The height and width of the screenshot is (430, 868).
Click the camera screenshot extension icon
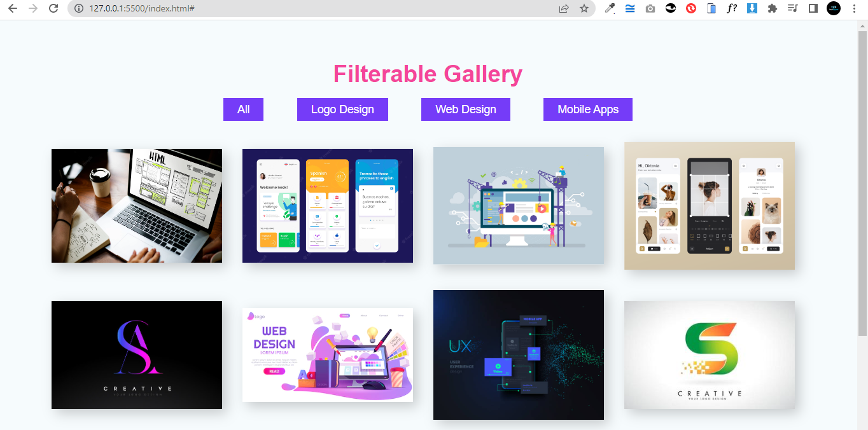click(650, 8)
